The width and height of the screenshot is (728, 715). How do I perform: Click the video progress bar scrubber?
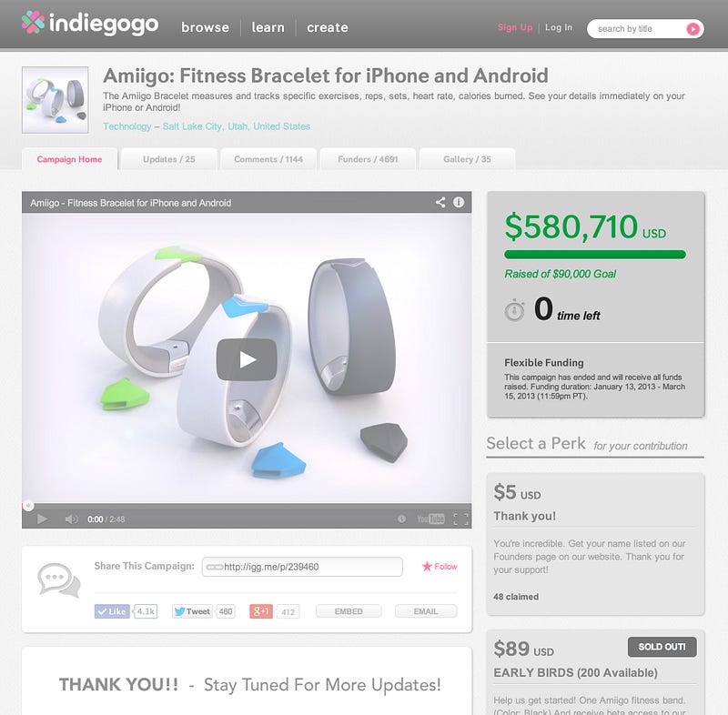click(28, 506)
